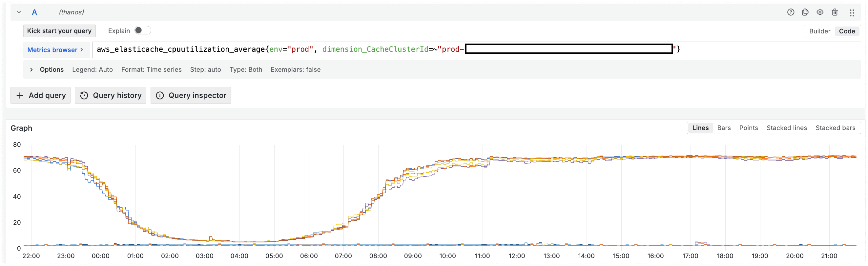Click the Exemplars: false option text
Image resolution: width=868 pixels, height=266 pixels.
pos(296,69)
